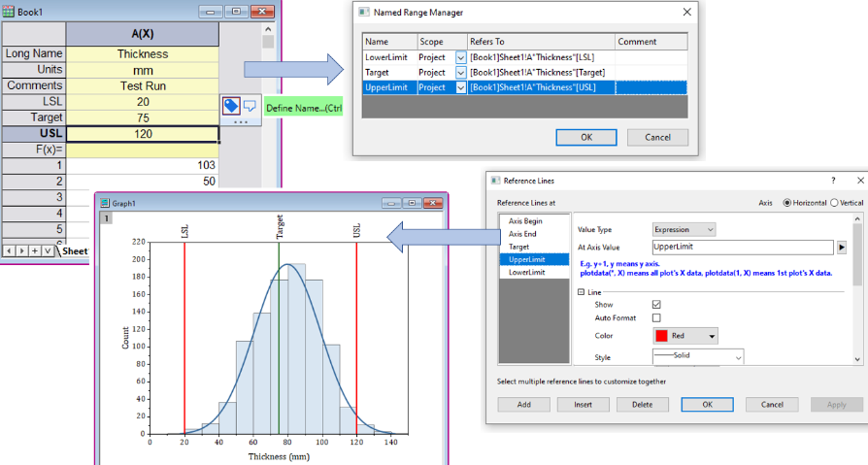Click the At Axis Value input field
Image resolution: width=868 pixels, height=465 pixels.
pyautogui.click(x=742, y=248)
